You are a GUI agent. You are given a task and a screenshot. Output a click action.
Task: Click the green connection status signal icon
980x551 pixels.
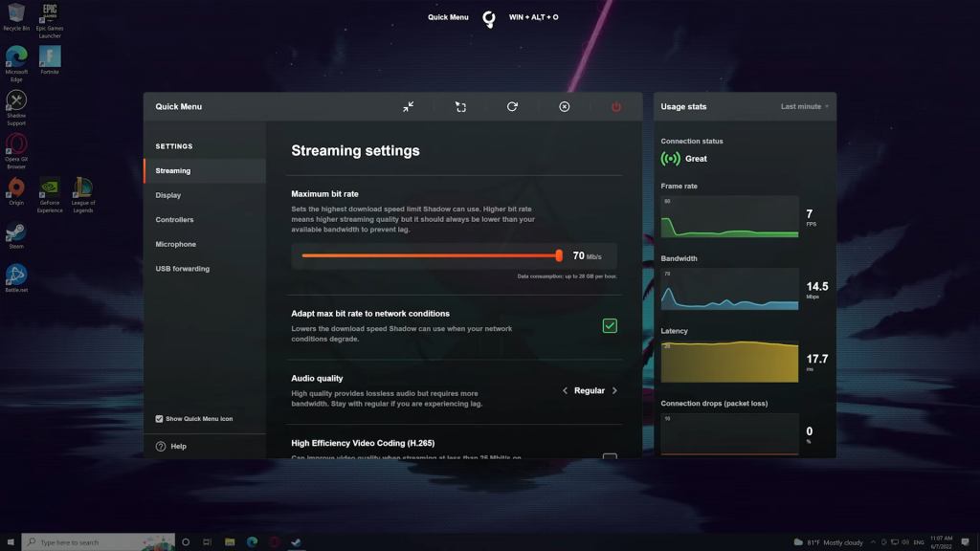(671, 159)
